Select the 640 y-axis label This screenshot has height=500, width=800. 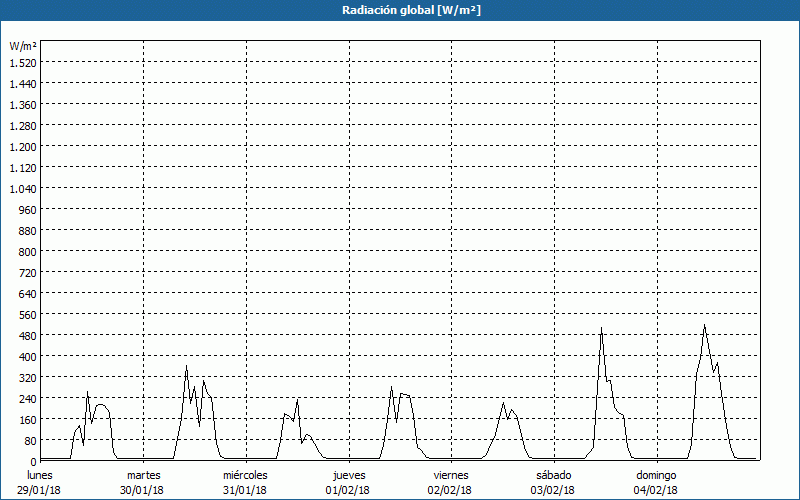(28, 294)
